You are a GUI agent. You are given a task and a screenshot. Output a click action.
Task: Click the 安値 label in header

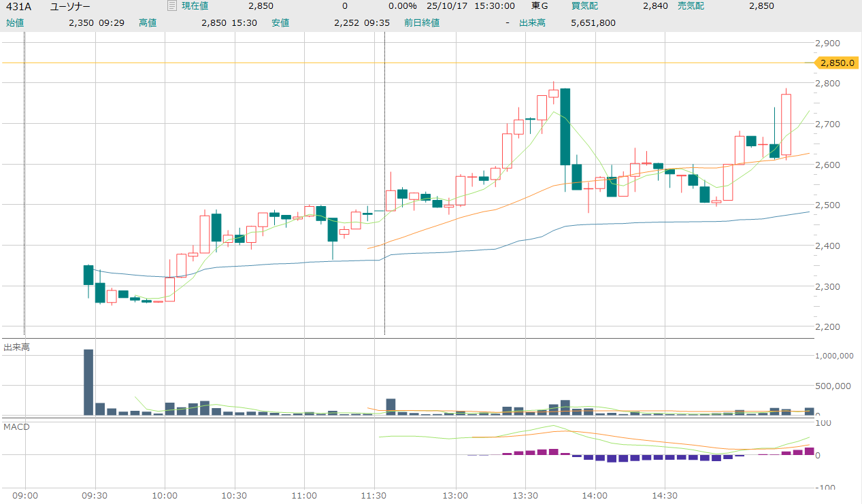[280, 22]
